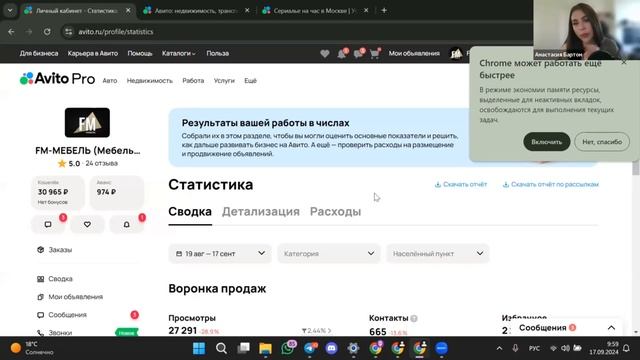Screen dimensions: 640x360
Task: Click the taskbar microphone icon
Action: click(516, 348)
